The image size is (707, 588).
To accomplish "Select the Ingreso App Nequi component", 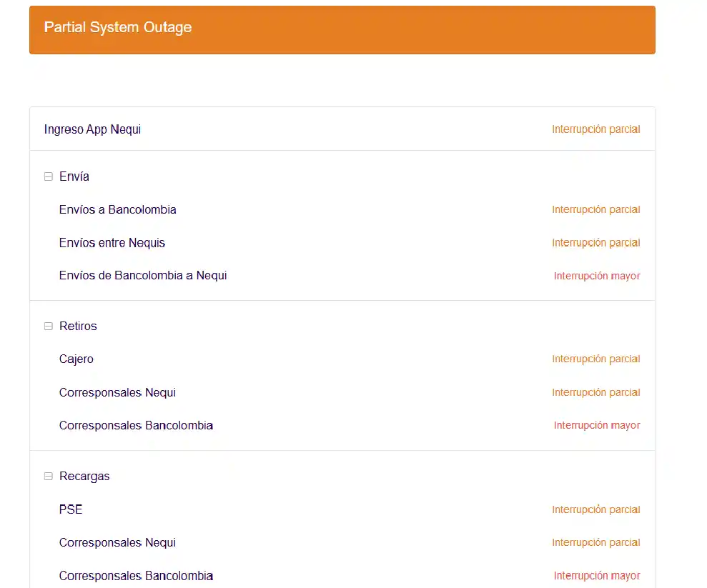I will [92, 129].
